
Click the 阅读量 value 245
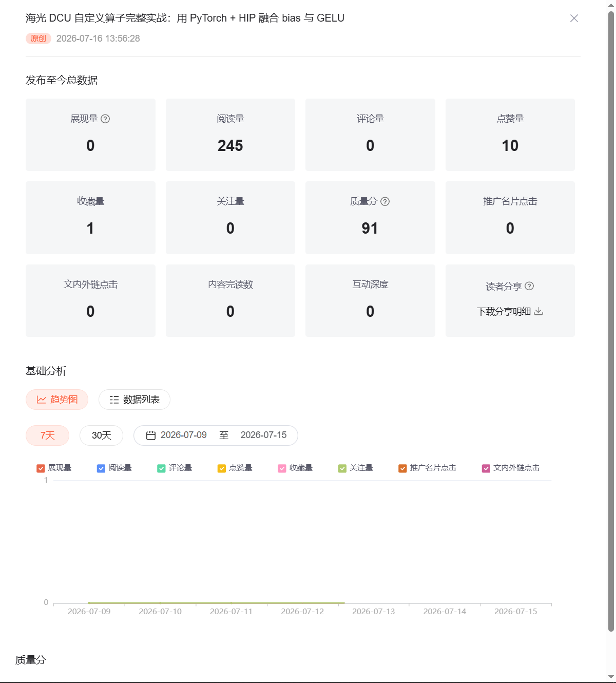(x=230, y=146)
